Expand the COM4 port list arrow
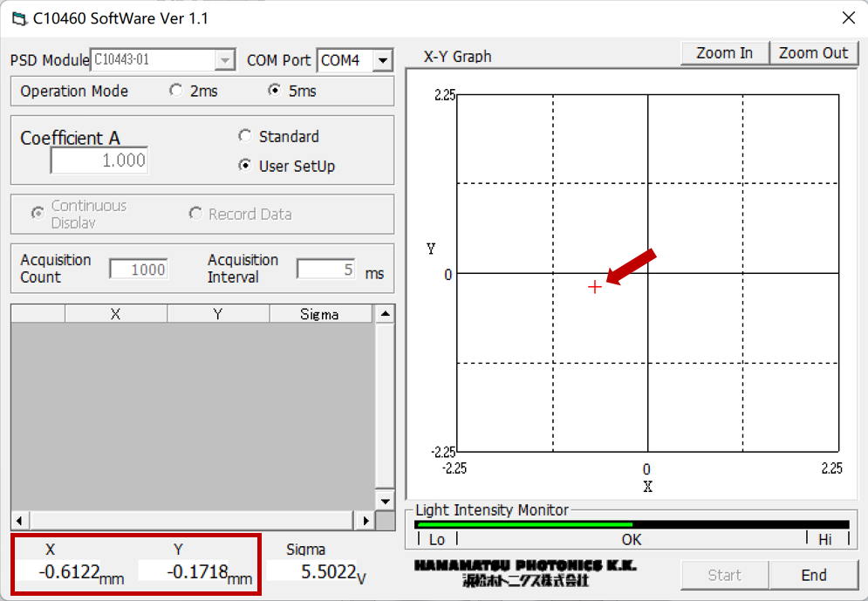The width and height of the screenshot is (868, 601). coord(382,60)
